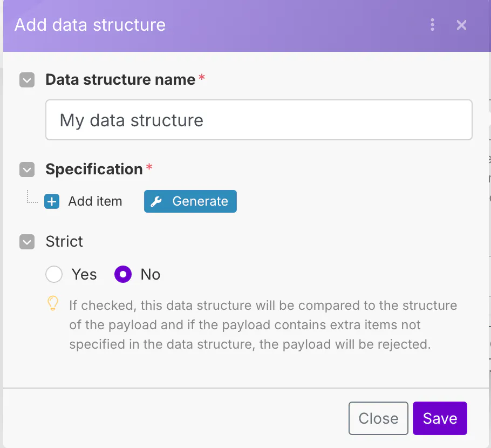Image resolution: width=491 pixels, height=448 pixels.
Task: Click the blue plus icon for Add item
Action: pos(52,202)
